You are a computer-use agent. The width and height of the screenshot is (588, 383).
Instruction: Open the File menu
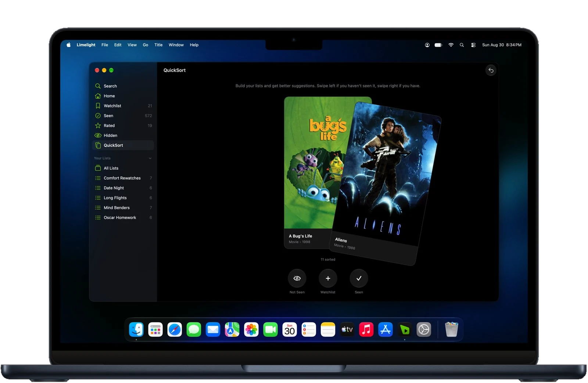tap(105, 45)
